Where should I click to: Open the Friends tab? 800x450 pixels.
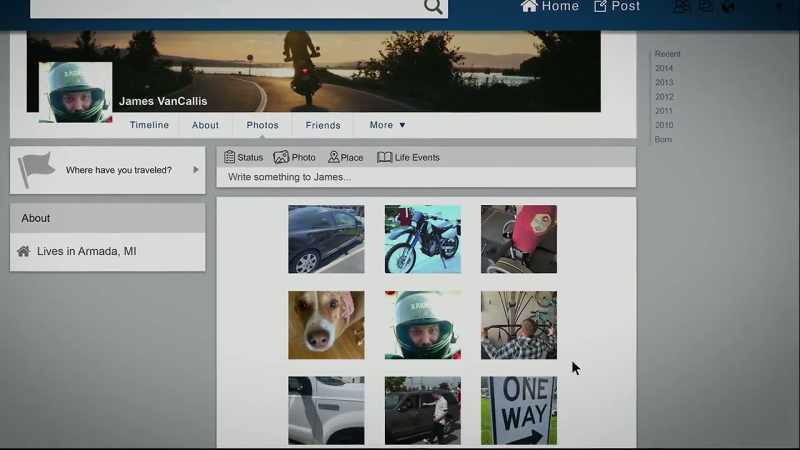[x=323, y=125]
